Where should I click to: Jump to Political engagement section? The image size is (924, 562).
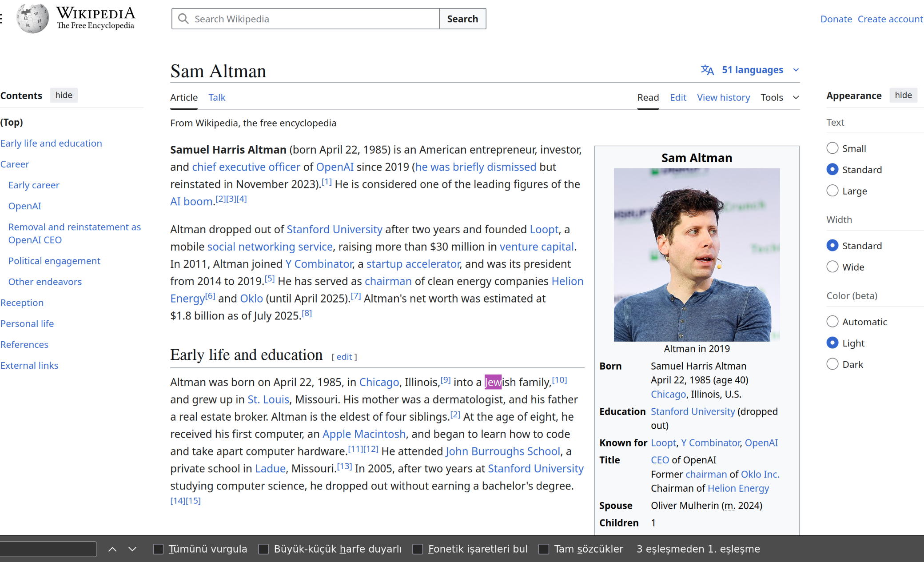54,261
